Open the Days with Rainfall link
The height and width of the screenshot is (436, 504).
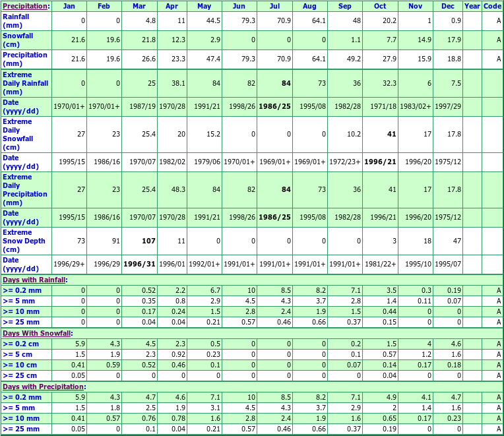(34, 280)
